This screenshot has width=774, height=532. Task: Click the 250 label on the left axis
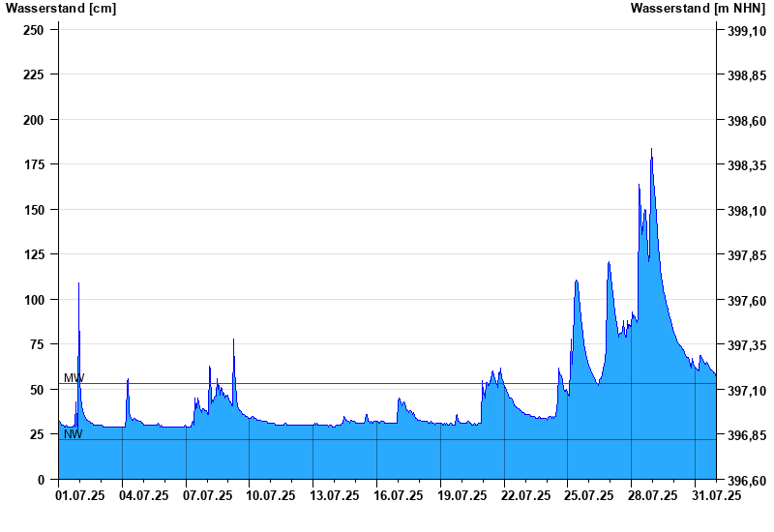34,30
